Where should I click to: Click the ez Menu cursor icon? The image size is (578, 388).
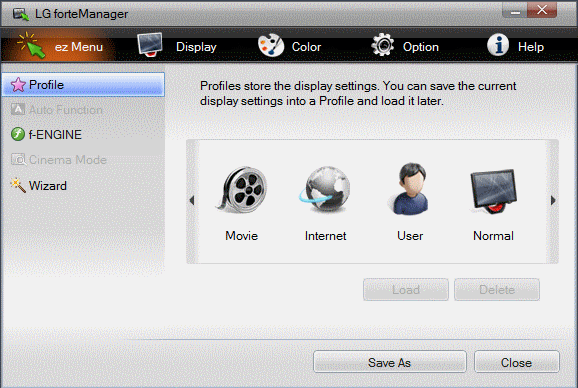[x=32, y=45]
